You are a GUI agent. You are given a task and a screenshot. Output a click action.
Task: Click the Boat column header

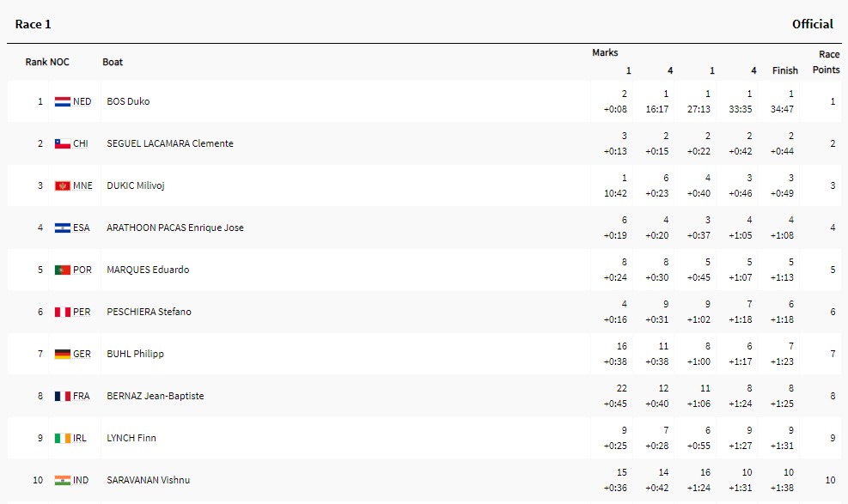[x=113, y=62]
